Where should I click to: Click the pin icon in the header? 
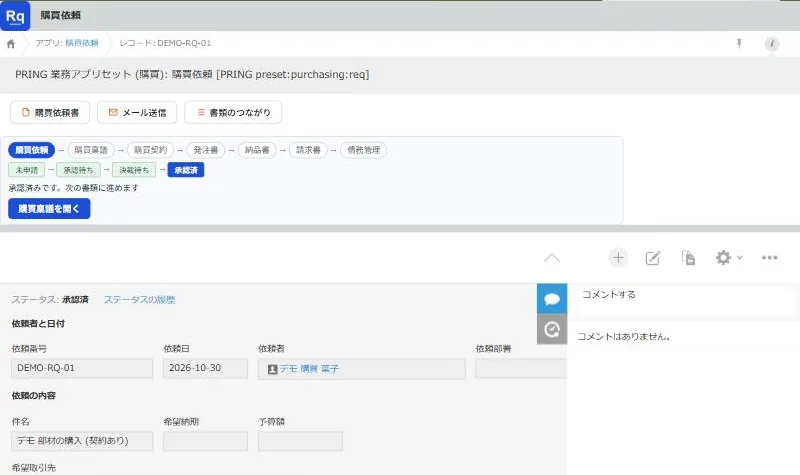(739, 43)
